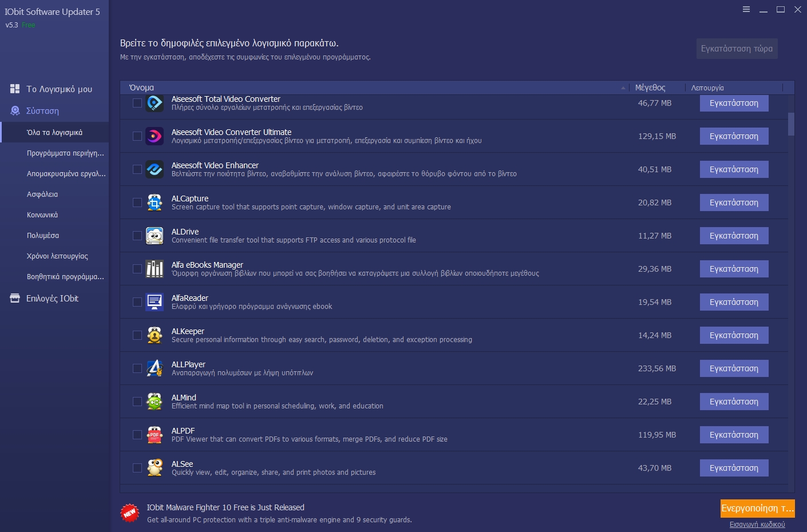The width and height of the screenshot is (807, 532).
Task: Click the ALCapture app icon
Action: (x=155, y=203)
